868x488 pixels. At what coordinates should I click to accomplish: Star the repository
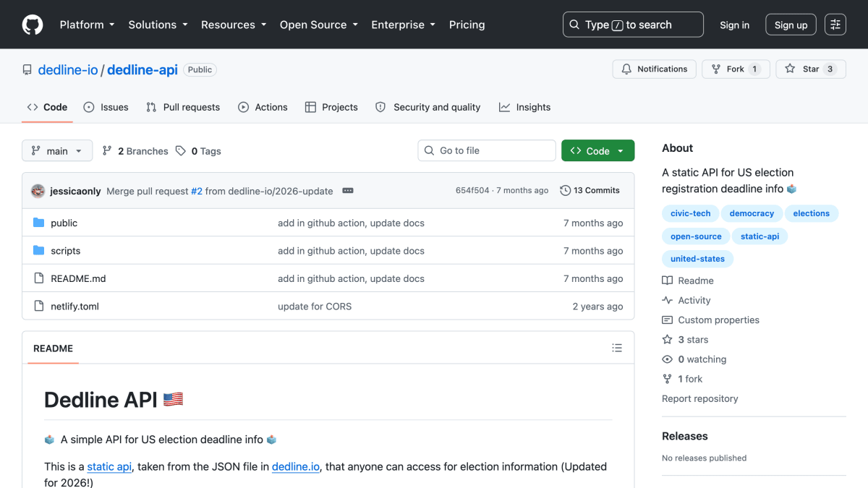[811, 69]
